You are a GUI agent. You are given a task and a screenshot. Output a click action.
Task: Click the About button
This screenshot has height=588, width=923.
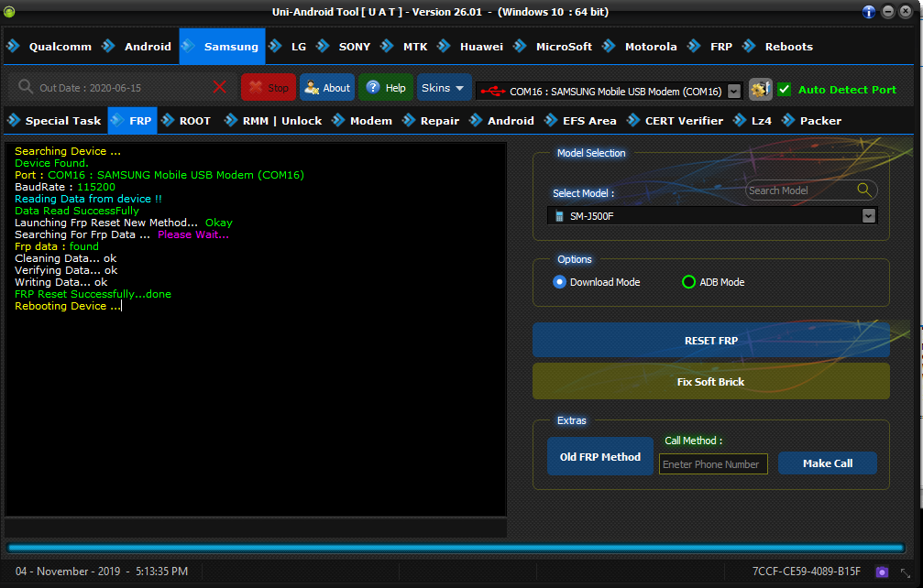327,88
